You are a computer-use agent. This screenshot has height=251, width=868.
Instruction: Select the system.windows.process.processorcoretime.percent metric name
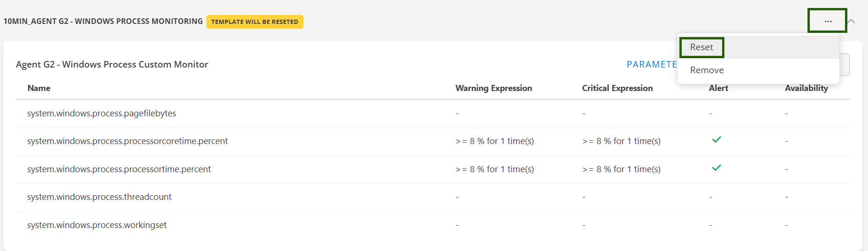(128, 141)
